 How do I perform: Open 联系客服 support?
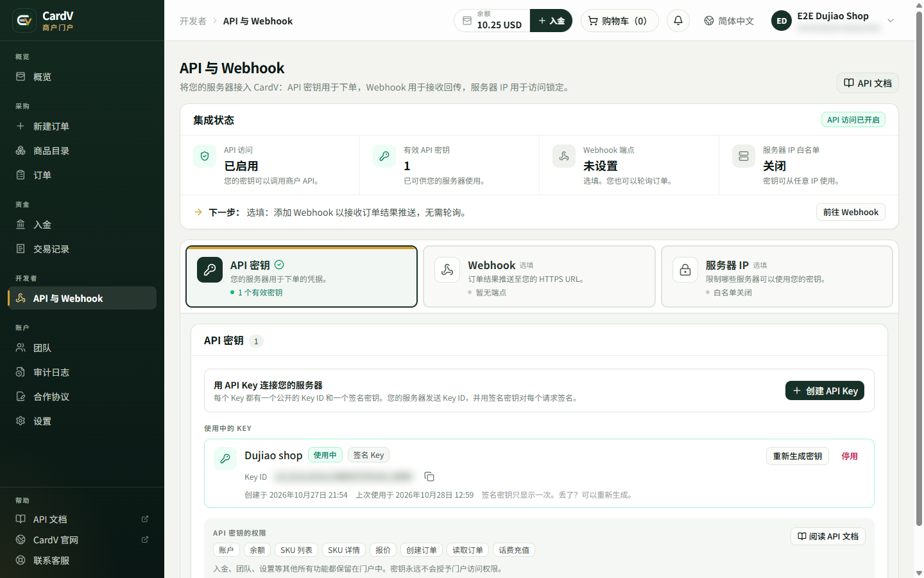(82, 560)
